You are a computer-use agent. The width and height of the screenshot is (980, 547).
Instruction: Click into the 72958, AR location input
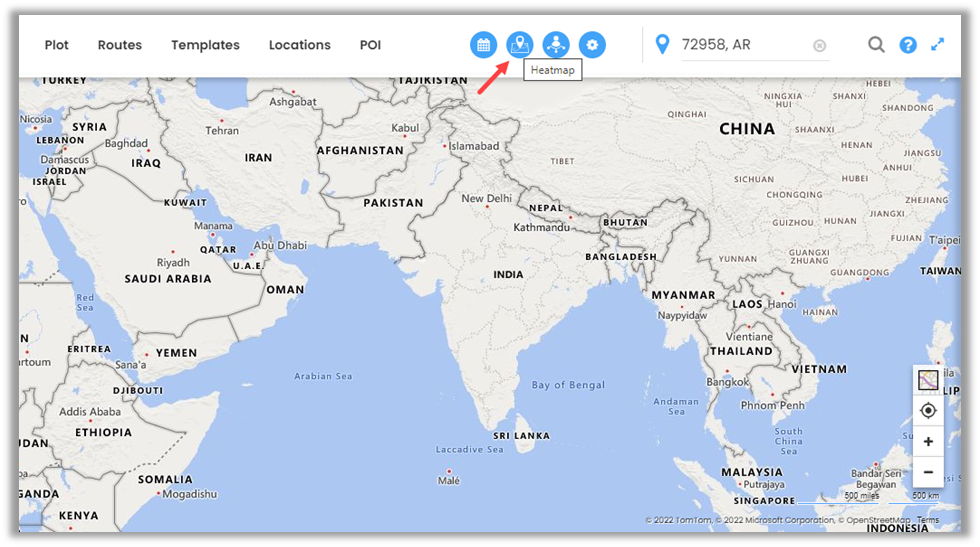point(745,45)
